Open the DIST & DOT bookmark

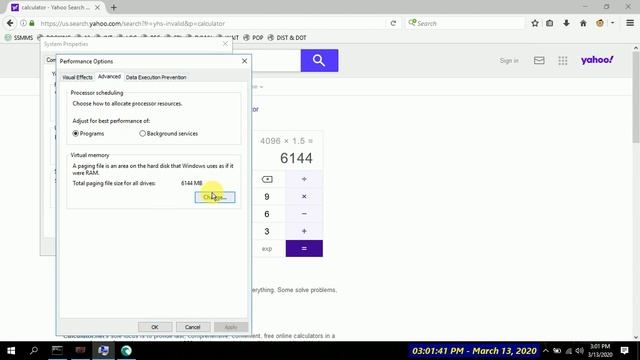(287, 38)
